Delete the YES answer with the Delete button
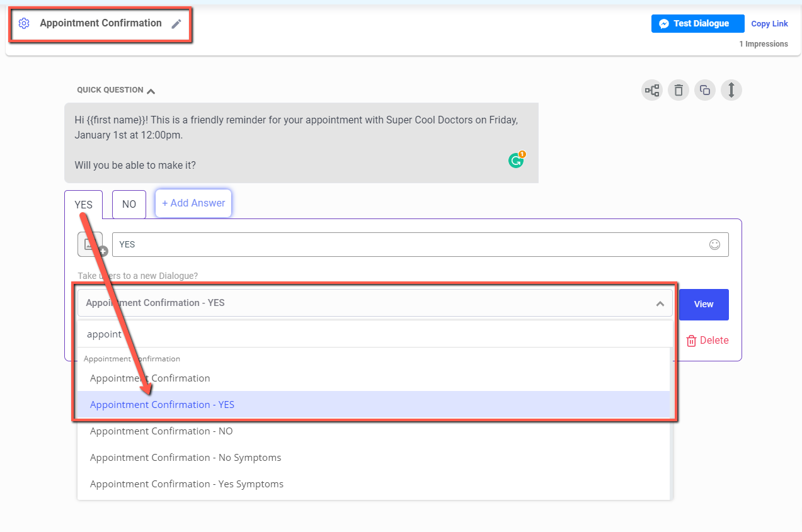The image size is (802, 532). [707, 340]
